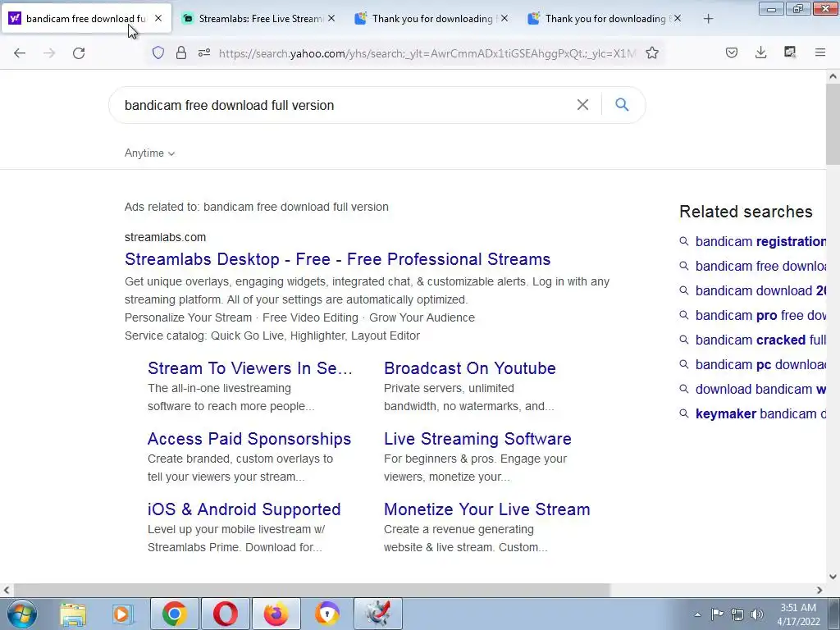Open the Live Streaming Software link
This screenshot has width=840, height=630.
pos(477,440)
